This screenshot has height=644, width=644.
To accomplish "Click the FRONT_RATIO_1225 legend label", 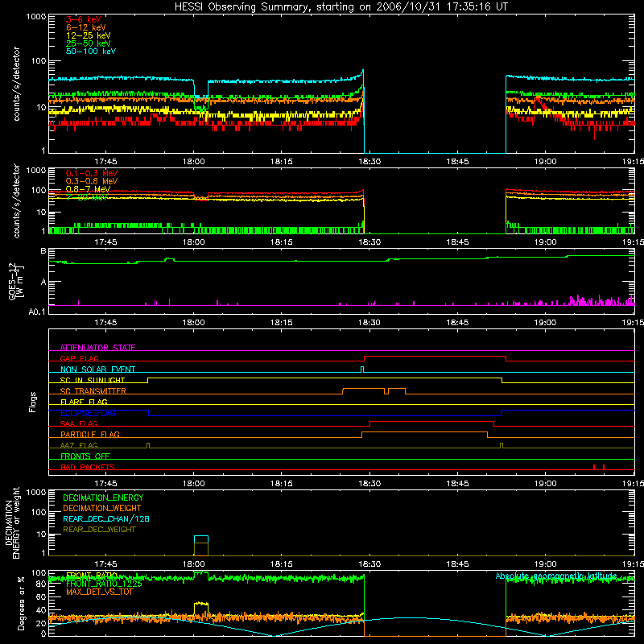I will tap(104, 584).
